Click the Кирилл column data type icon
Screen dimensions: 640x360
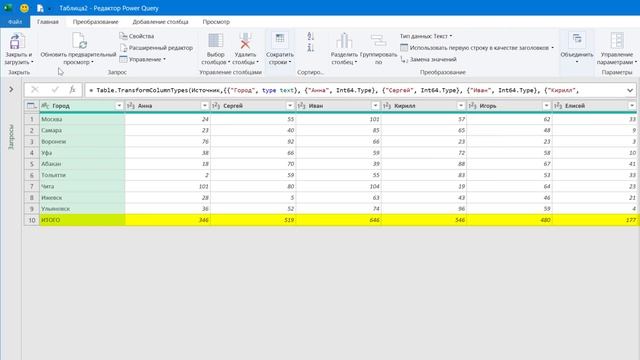(x=387, y=106)
